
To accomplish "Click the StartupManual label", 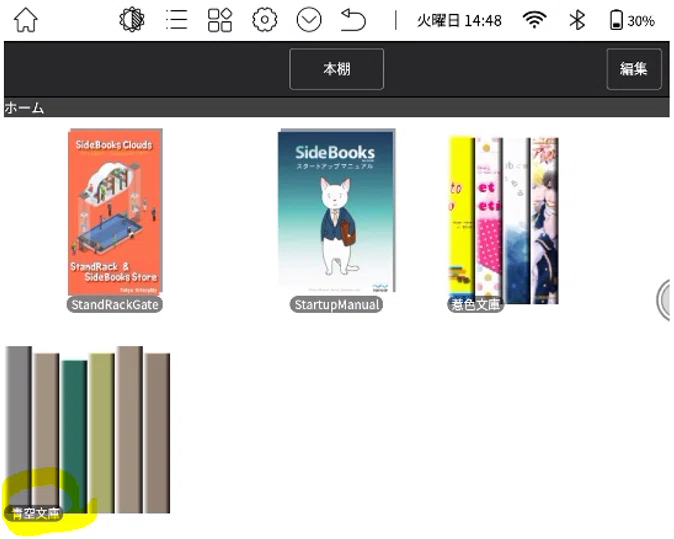I will 336,304.
